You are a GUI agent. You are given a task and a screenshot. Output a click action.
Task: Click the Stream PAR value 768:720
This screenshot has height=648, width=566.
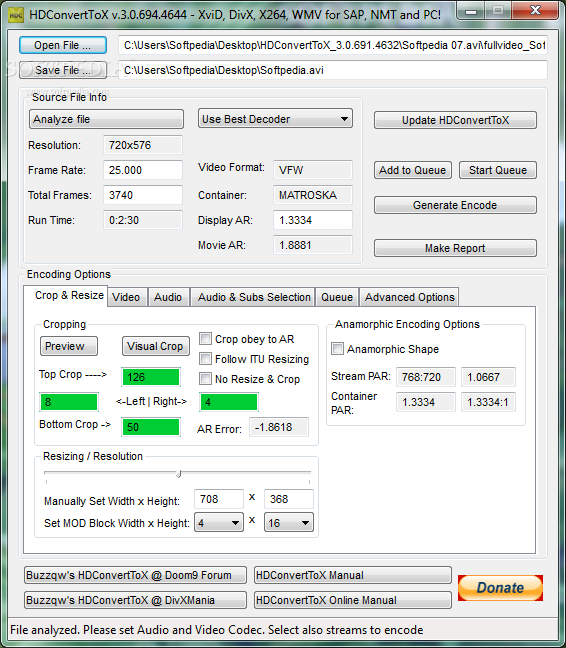pyautogui.click(x=426, y=377)
